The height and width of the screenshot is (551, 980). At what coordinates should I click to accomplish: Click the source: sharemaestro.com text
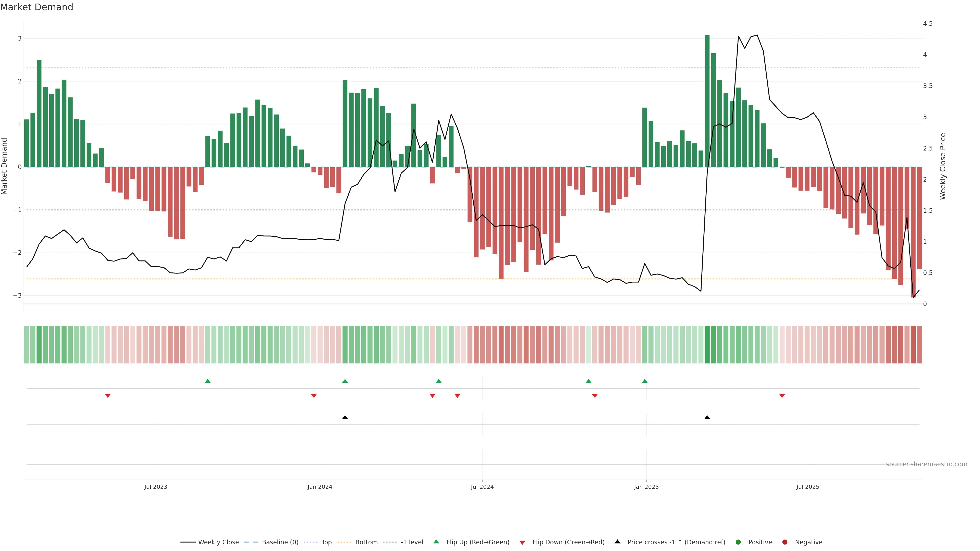pyautogui.click(x=926, y=464)
